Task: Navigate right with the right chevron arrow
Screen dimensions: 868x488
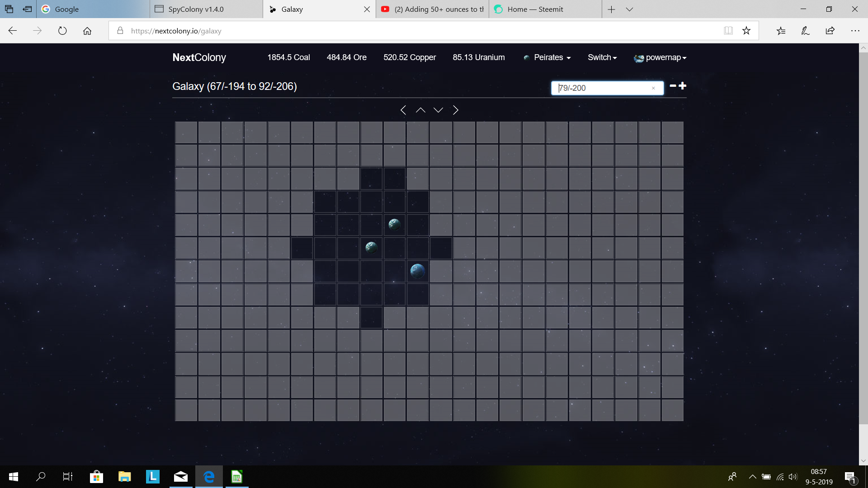Action: [455, 110]
